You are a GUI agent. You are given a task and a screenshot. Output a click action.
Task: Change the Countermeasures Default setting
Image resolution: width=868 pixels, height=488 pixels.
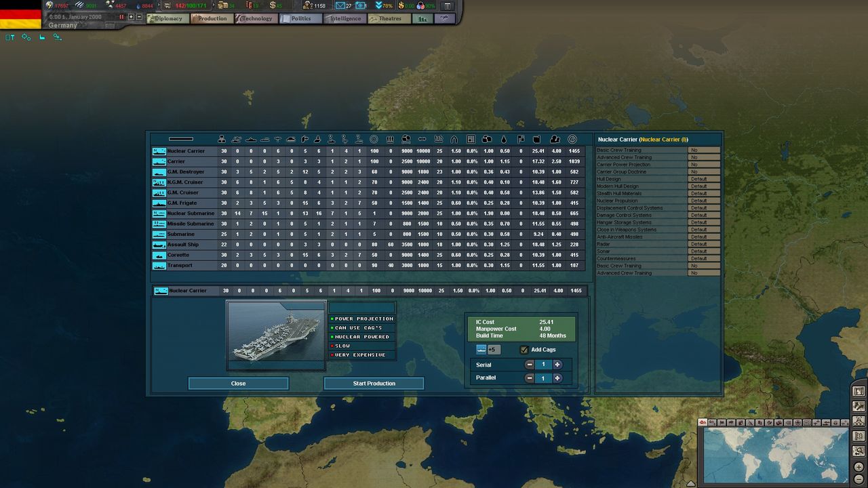(704, 258)
